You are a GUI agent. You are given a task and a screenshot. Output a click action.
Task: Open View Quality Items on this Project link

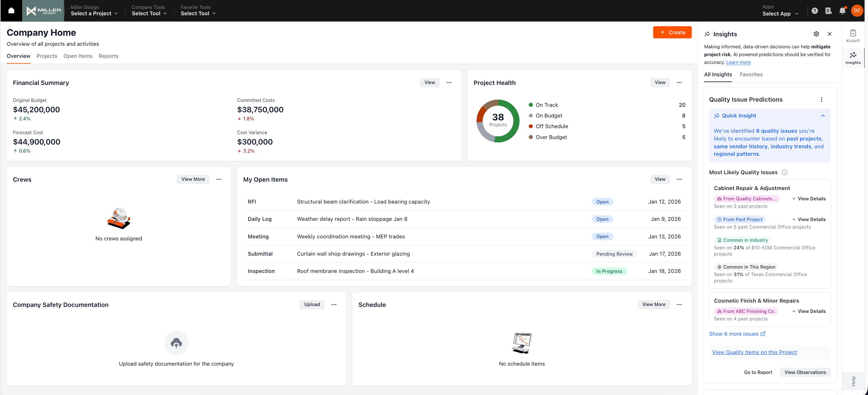754,352
